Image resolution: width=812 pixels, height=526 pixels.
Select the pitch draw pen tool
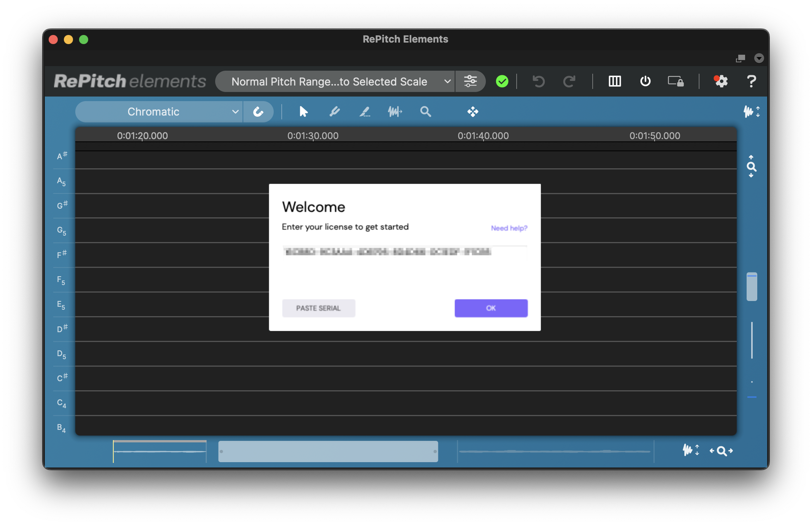click(334, 112)
